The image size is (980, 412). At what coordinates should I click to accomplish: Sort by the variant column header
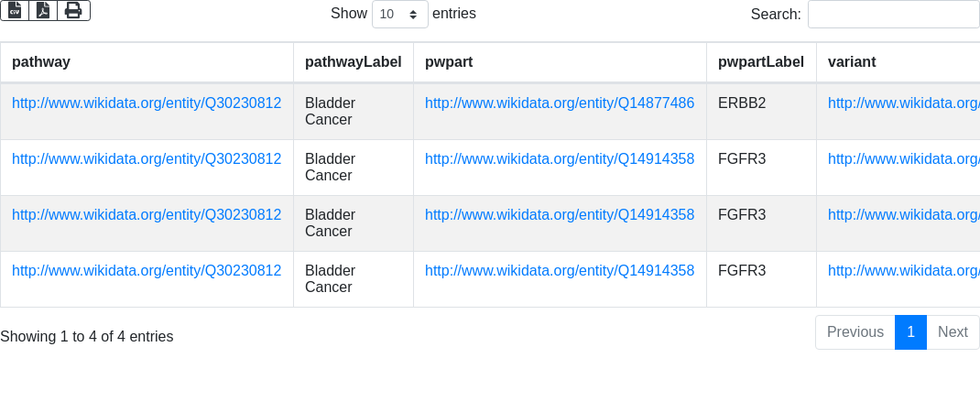pyautogui.click(x=898, y=62)
